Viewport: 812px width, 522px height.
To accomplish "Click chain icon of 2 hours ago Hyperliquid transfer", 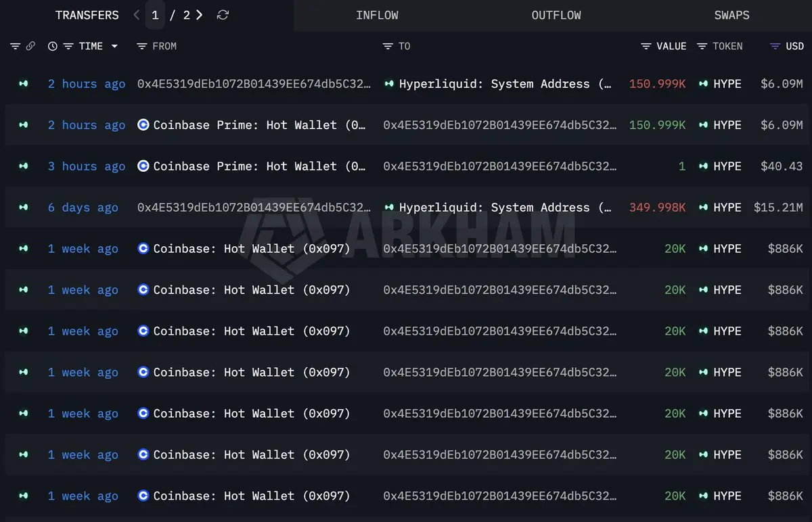I will click(24, 84).
